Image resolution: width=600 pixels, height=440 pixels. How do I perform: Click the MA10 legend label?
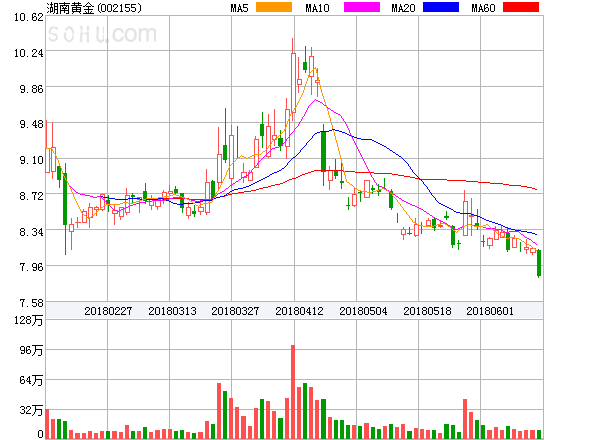pyautogui.click(x=317, y=8)
